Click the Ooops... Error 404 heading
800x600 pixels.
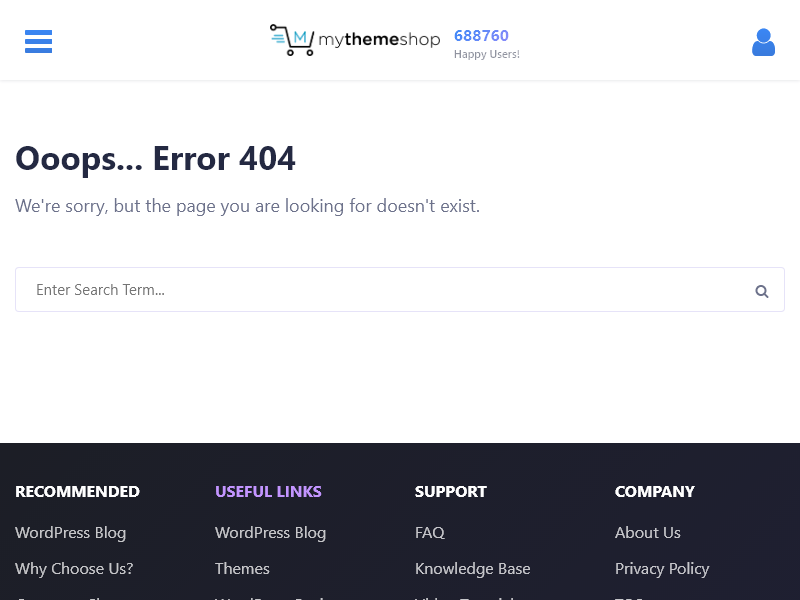click(155, 159)
